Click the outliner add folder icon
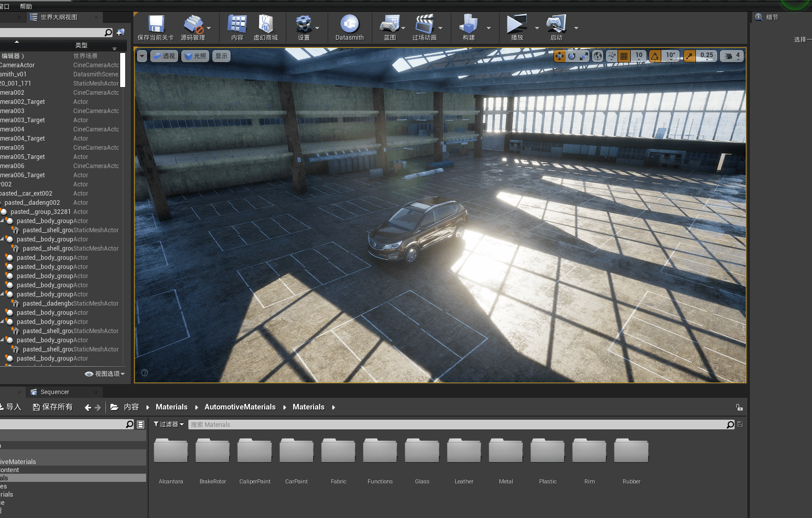 pos(121,32)
